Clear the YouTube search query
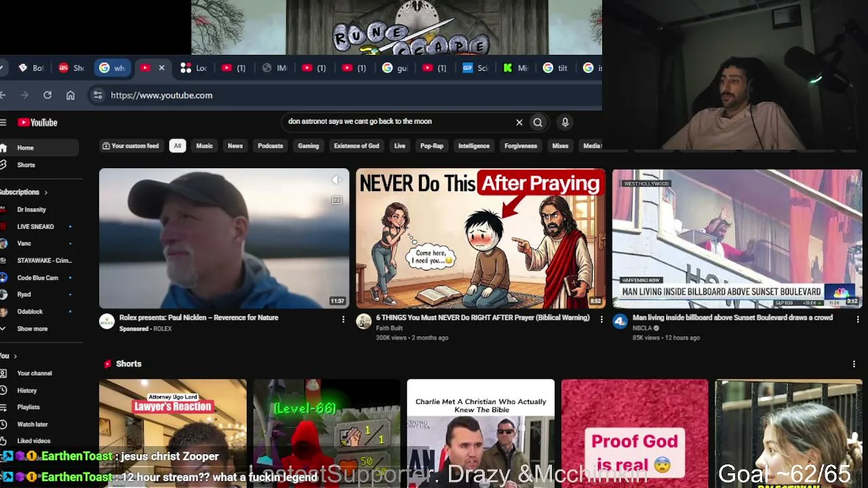This screenshot has height=488, width=868. point(519,123)
